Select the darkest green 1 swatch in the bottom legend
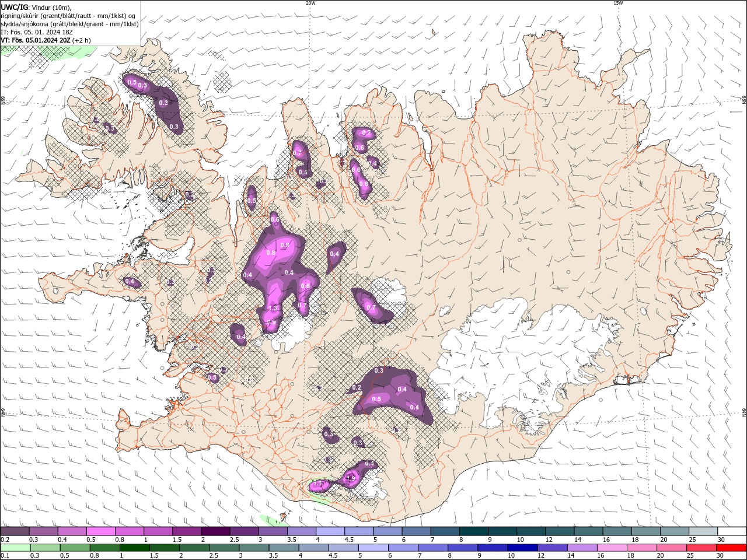The image size is (747, 560). tap(135, 548)
